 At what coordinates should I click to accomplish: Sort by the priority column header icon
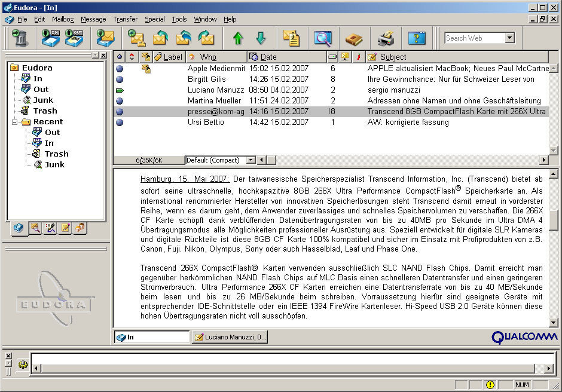tap(132, 57)
